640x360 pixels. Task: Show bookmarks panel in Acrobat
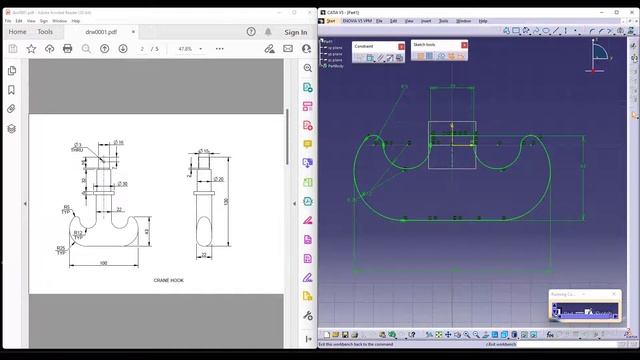[11, 90]
